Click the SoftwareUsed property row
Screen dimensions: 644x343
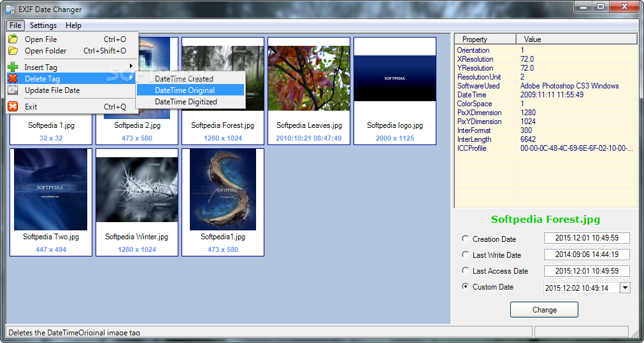547,86
